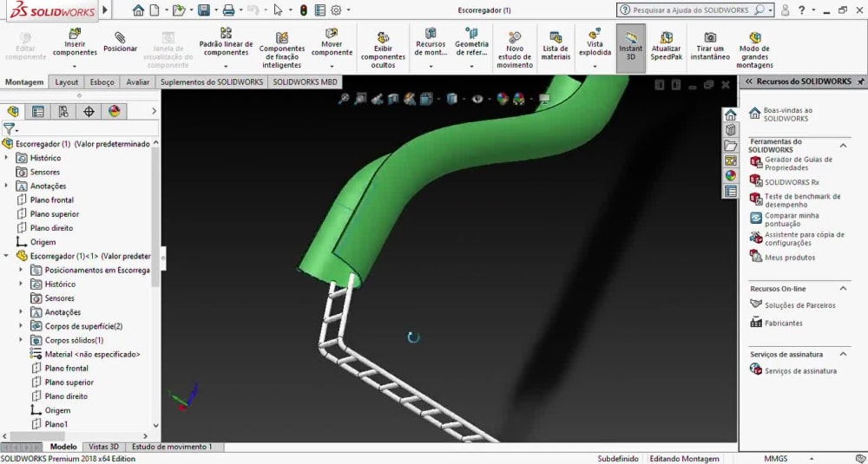
Task: Open Options gear icon in top toolbar
Action: [x=336, y=10]
